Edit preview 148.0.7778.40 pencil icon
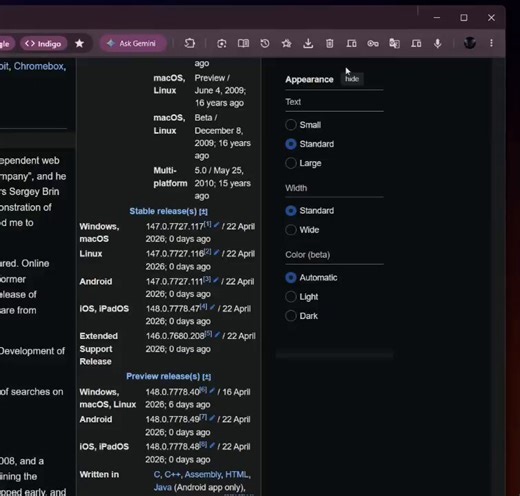520x496 pixels. (x=212, y=391)
